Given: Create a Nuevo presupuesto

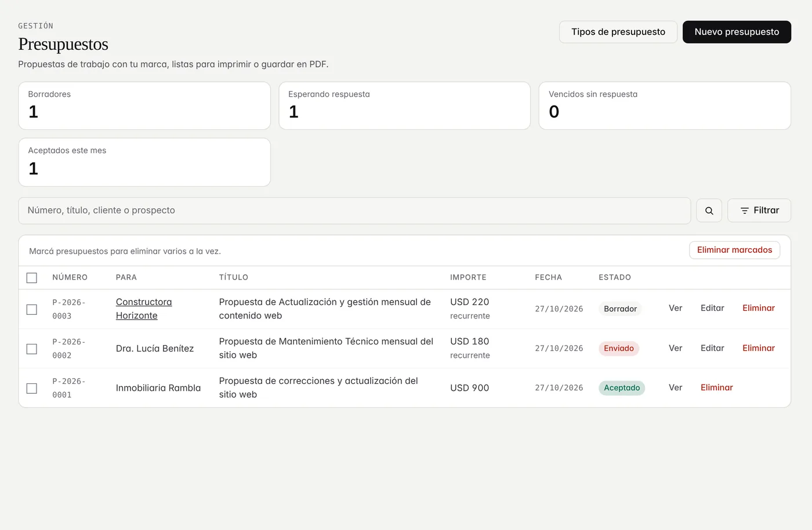Looking at the screenshot, I should [x=737, y=32].
